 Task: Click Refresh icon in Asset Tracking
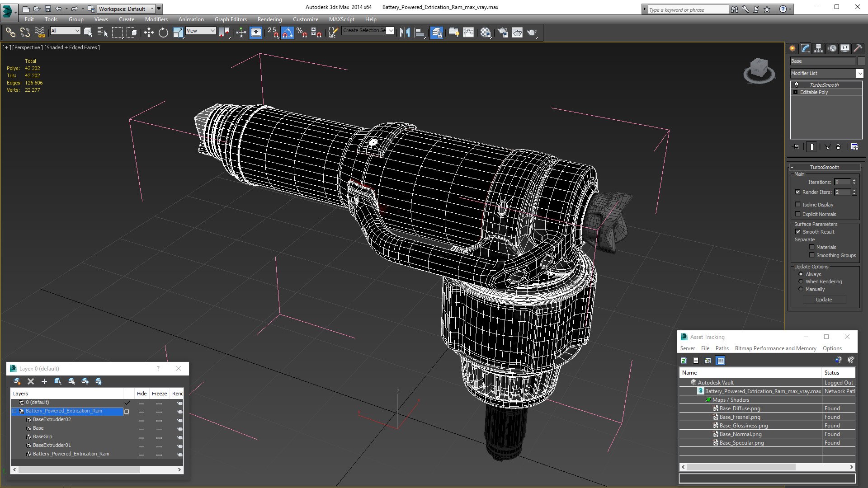pos(684,361)
